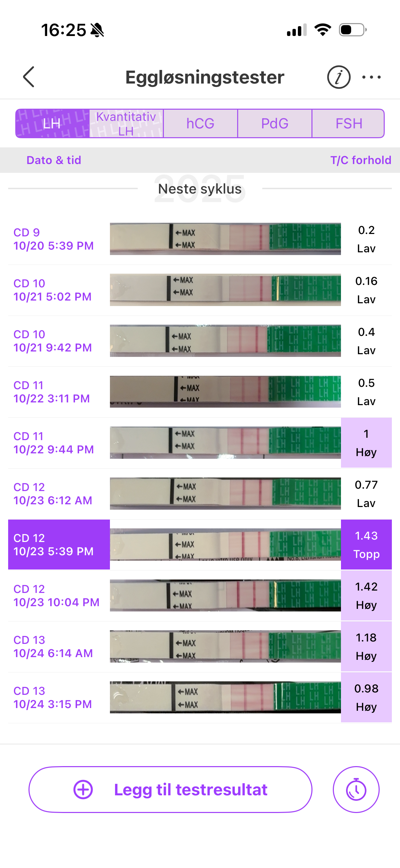Open the 10/24 3:15 PM test strip image
Viewport: 400px width, 868px height.
[x=225, y=697]
